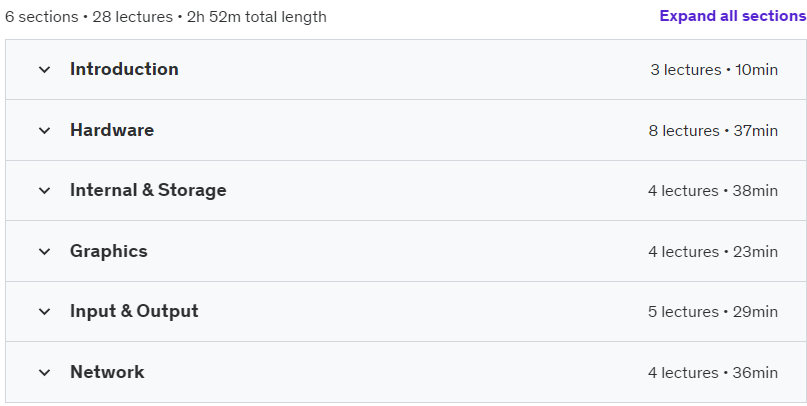
Task: Expand the Input & Output chevron
Action: click(x=45, y=311)
